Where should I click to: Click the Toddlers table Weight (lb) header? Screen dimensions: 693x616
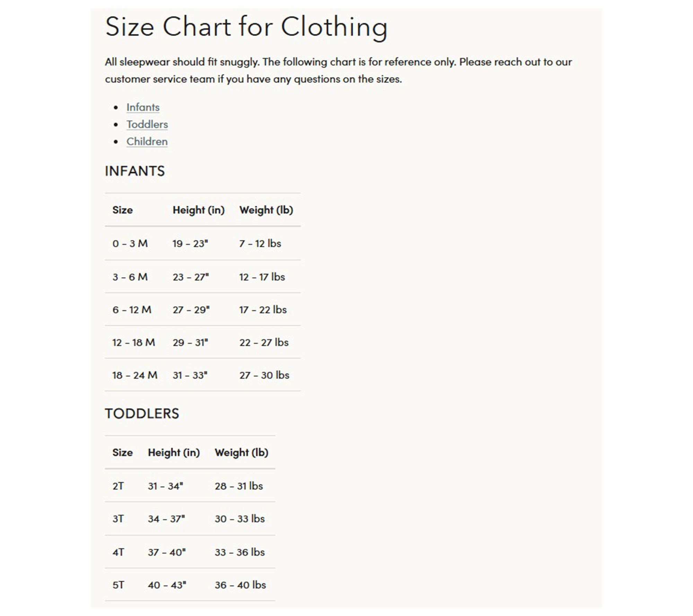click(242, 452)
